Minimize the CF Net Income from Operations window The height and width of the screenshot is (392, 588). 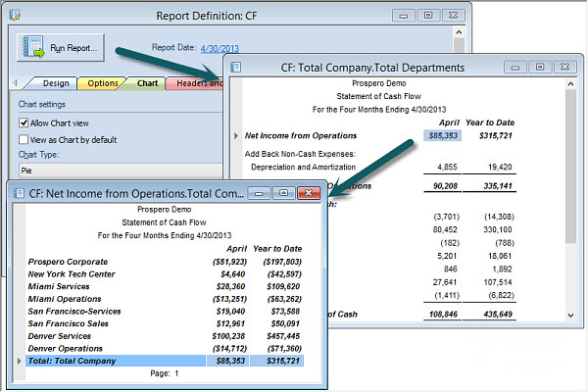point(259,193)
